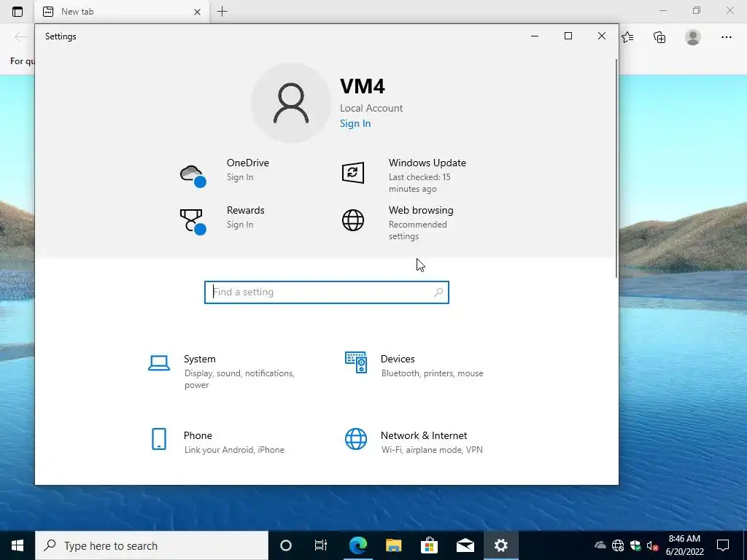Open the notification action center
Viewport: 747px width, 560px height.
point(723,545)
